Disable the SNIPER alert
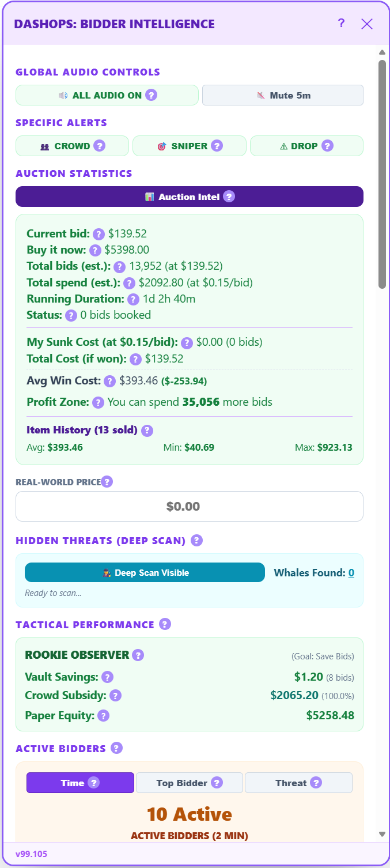390x868 pixels. pos(189,146)
